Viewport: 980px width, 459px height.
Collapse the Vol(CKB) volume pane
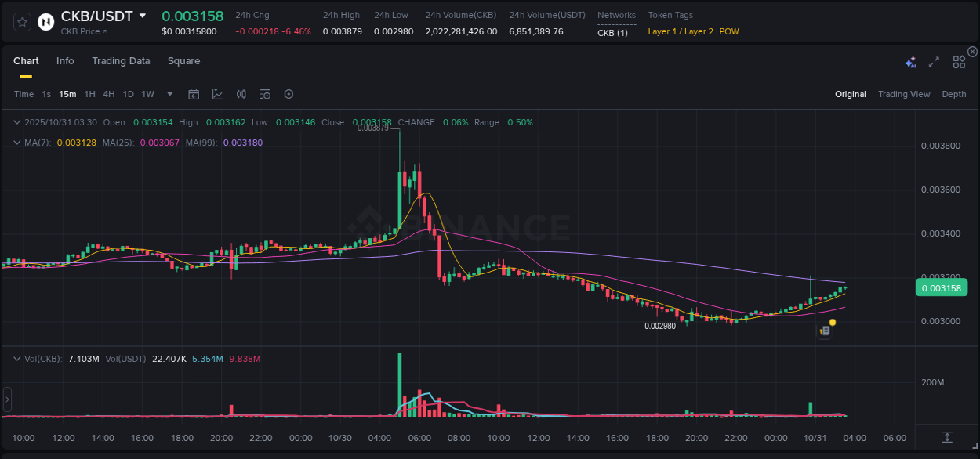click(17, 358)
